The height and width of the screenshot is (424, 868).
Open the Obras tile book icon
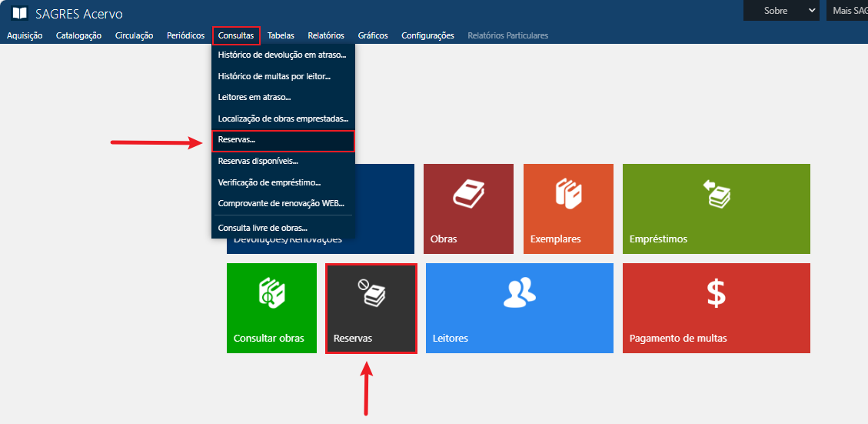[x=467, y=193]
